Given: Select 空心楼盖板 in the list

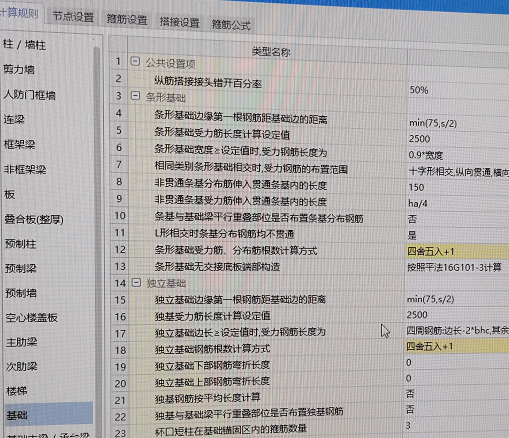Looking at the screenshot, I should (x=32, y=317).
